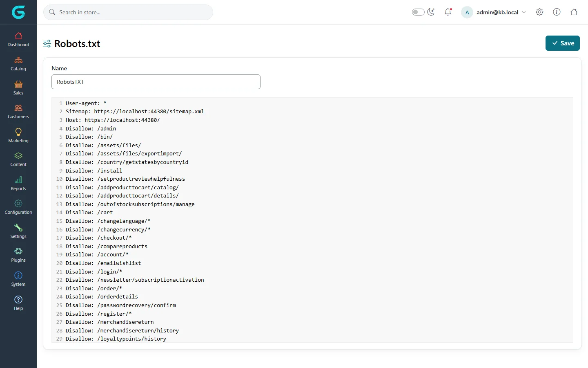
Task: Open the System info section
Action: click(x=18, y=279)
